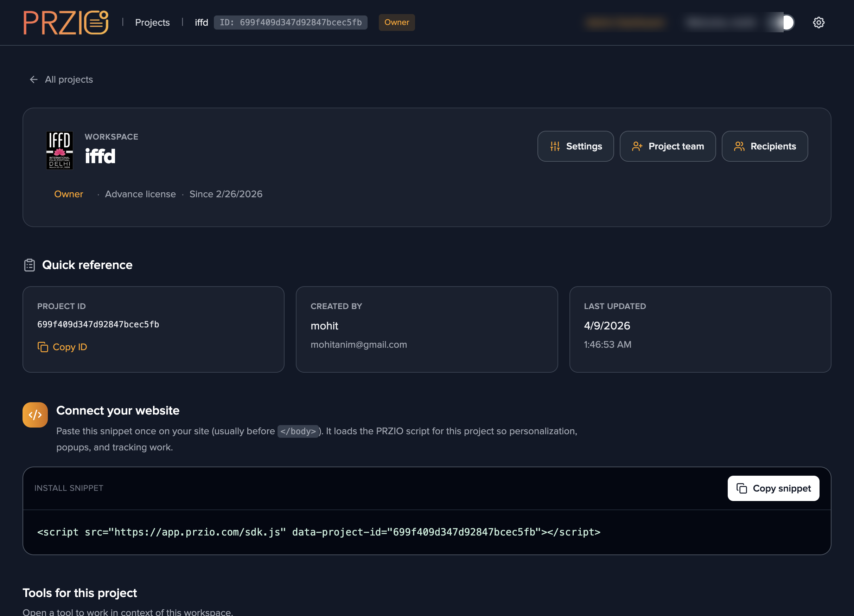Click the CREATED BY card label
This screenshot has height=616, width=854.
336,306
